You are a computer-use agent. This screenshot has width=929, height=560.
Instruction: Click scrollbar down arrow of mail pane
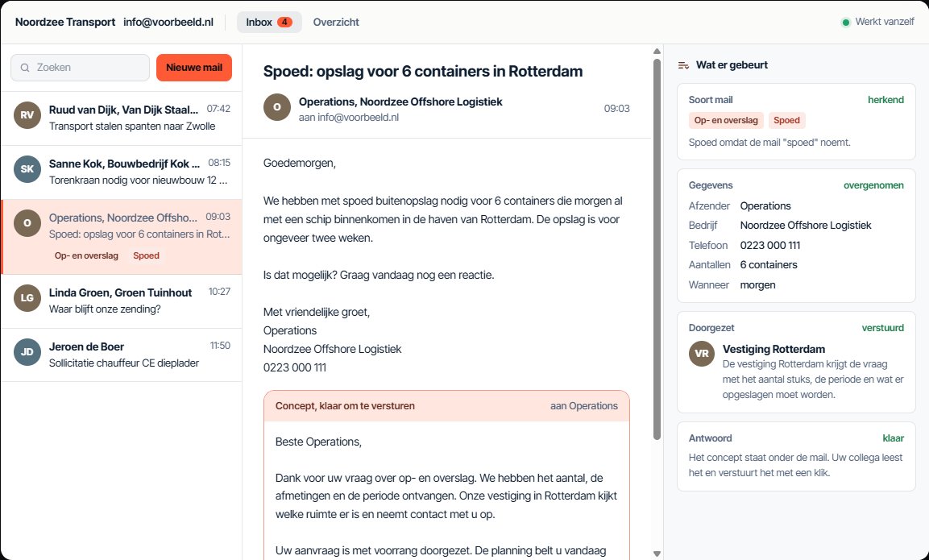tap(657, 554)
